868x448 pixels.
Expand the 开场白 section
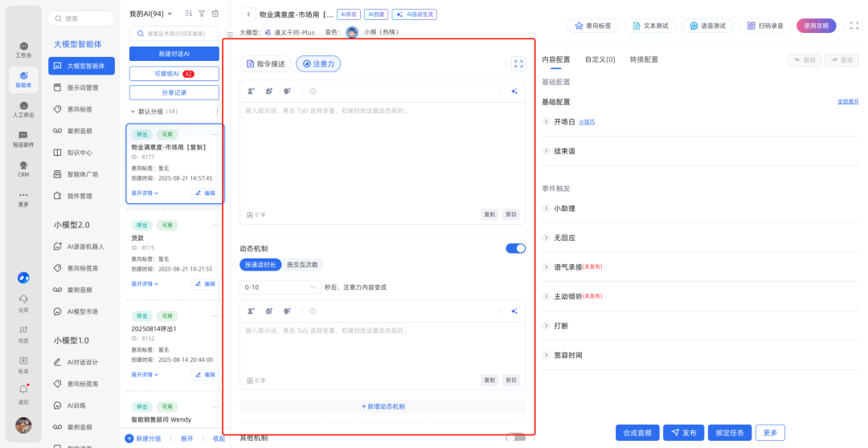547,121
